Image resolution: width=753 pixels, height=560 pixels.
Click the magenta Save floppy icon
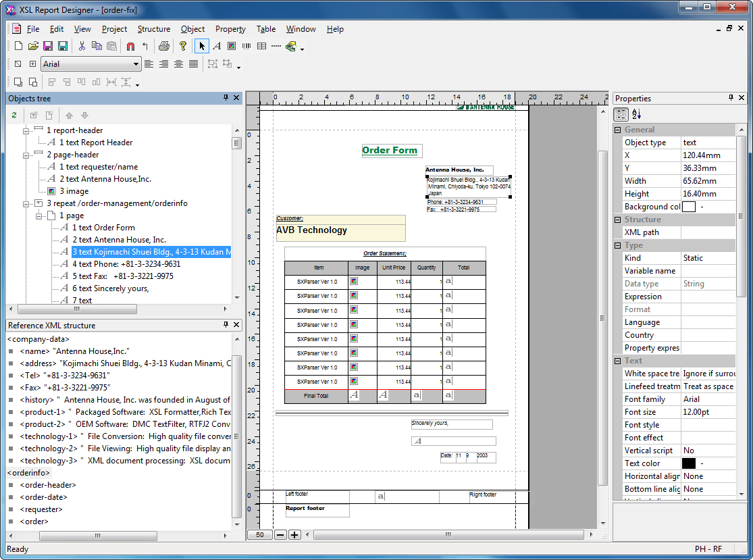48,46
